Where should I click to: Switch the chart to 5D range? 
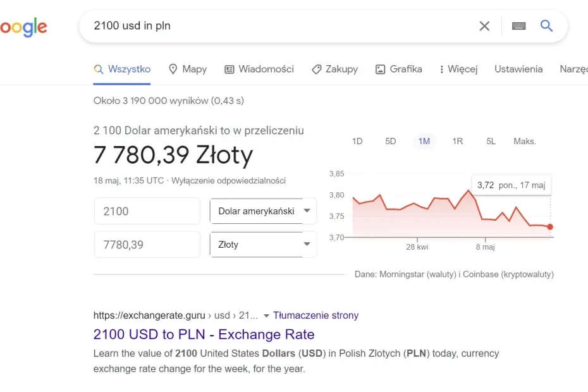tap(390, 141)
